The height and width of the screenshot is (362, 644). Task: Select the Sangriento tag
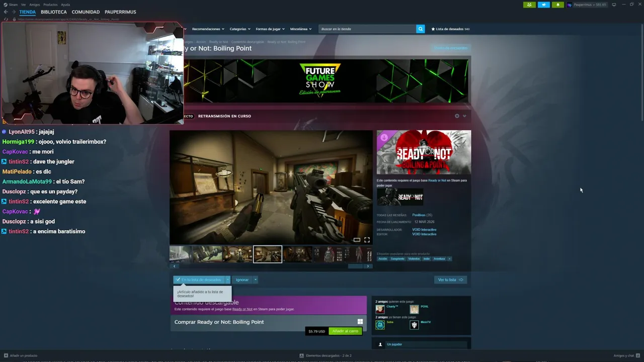(397, 259)
